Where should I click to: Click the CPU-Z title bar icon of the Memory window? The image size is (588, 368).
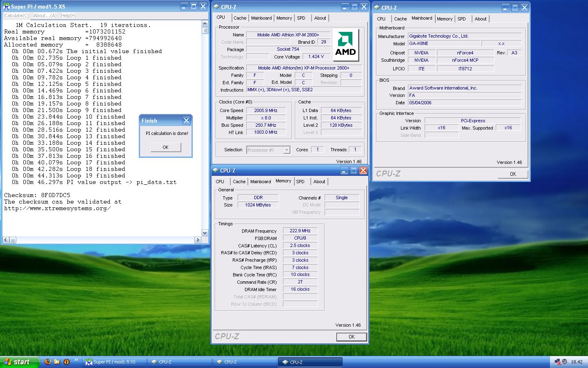(216, 171)
